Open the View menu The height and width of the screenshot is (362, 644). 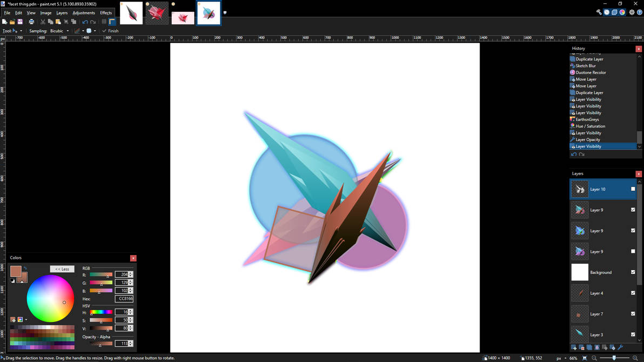pos(31,13)
